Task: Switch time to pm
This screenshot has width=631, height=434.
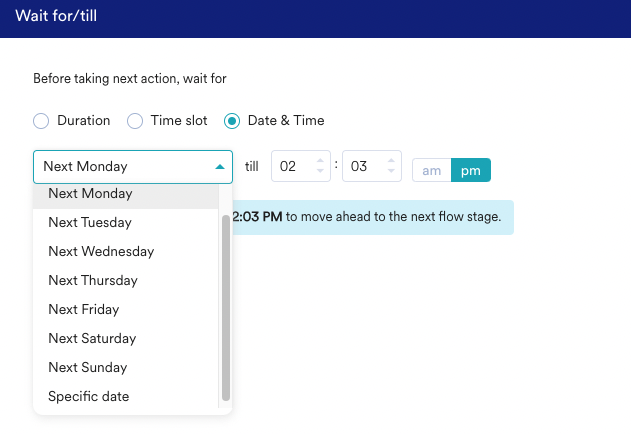Action: (x=470, y=171)
